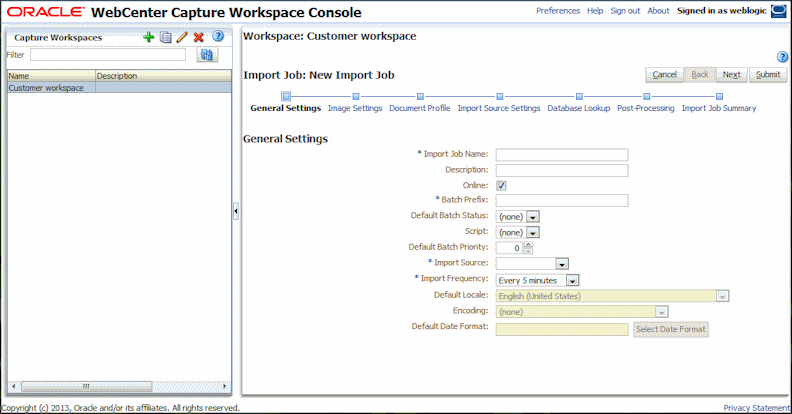
Task: Open help in the Capture Workspaces panel
Action: [x=218, y=36]
